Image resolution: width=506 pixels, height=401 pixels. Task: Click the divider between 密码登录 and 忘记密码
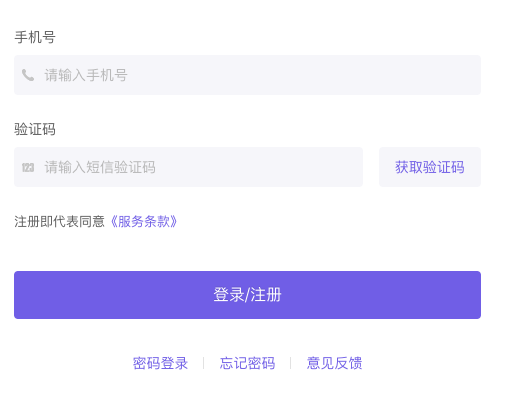(204, 363)
